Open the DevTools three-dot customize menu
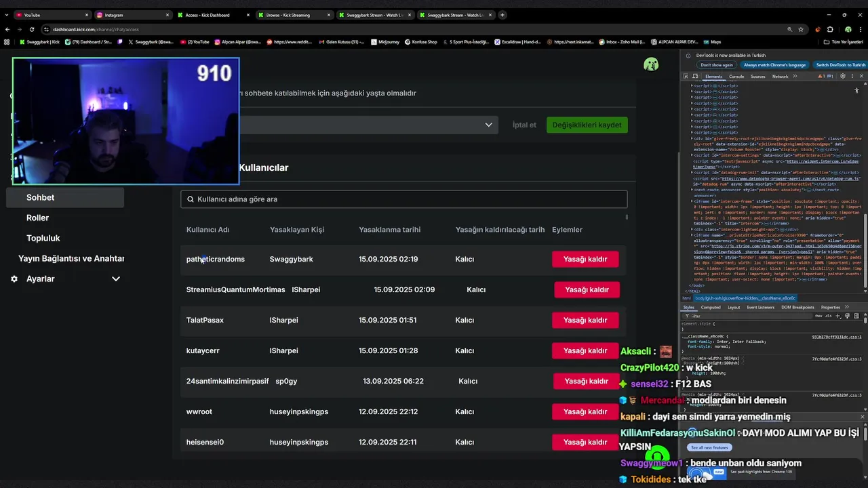The height and width of the screenshot is (488, 868). pyautogui.click(x=852, y=76)
